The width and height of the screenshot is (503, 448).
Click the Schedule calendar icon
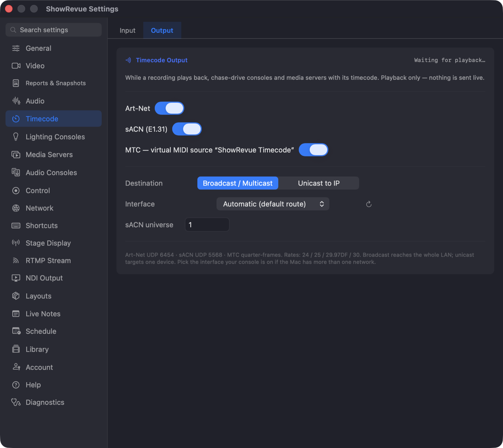(16, 331)
